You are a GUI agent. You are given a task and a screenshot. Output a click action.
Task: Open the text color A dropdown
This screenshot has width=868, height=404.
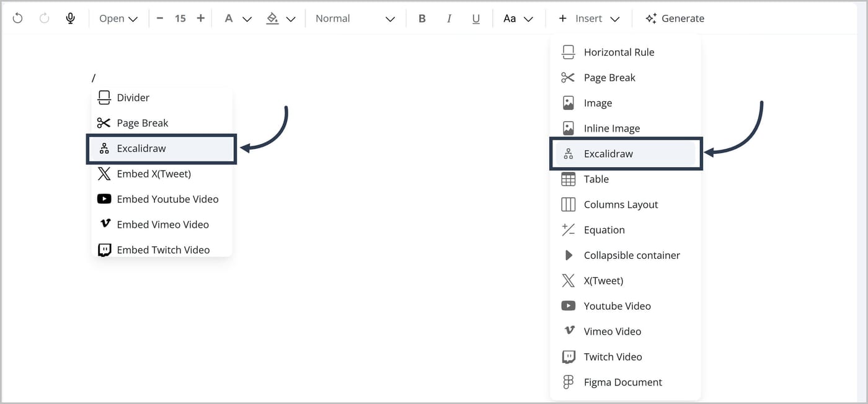click(237, 19)
